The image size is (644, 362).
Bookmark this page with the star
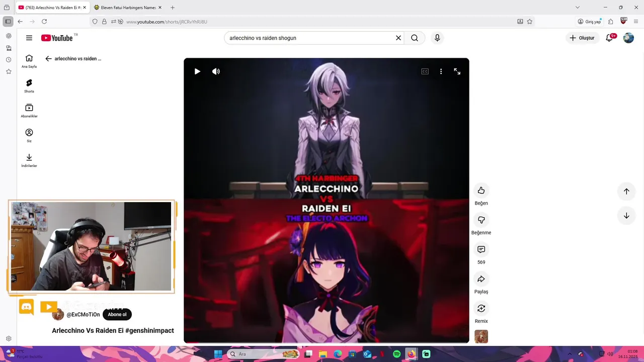[x=530, y=22]
